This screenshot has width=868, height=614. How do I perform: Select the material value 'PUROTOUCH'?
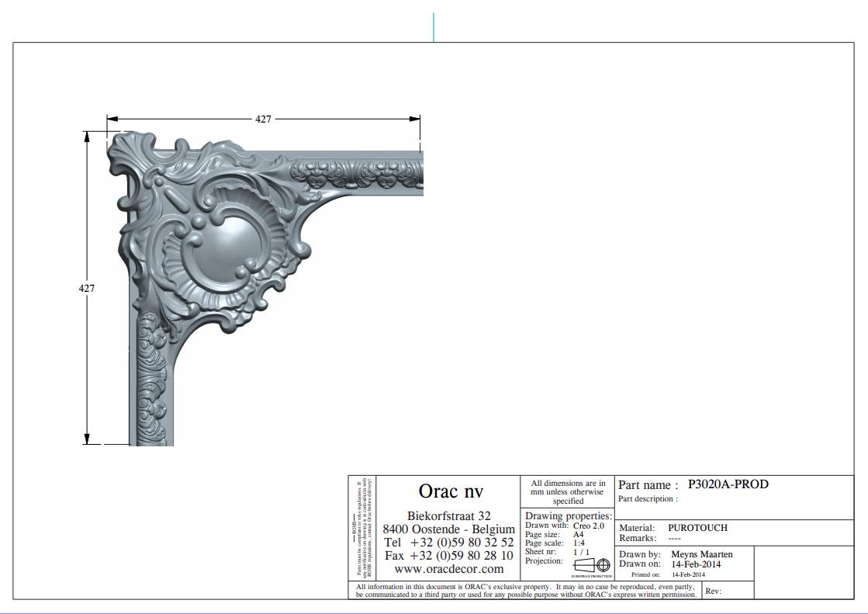(x=697, y=528)
